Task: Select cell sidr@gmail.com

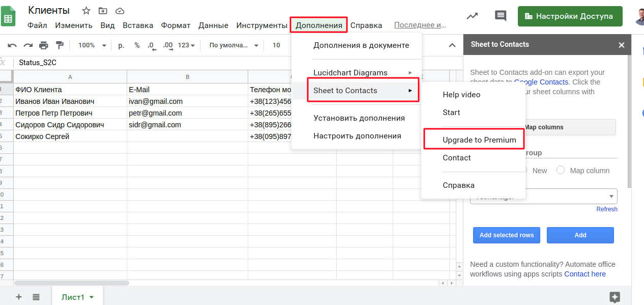Action: [187, 125]
